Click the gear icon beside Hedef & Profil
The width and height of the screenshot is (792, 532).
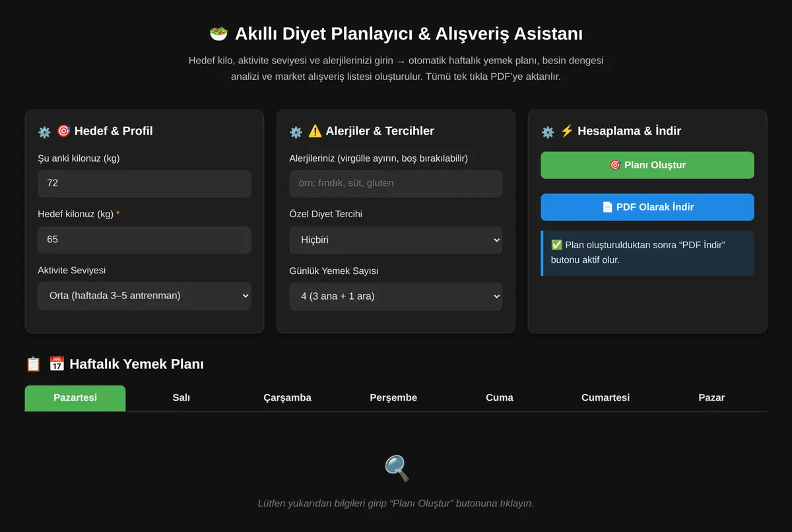click(x=44, y=132)
